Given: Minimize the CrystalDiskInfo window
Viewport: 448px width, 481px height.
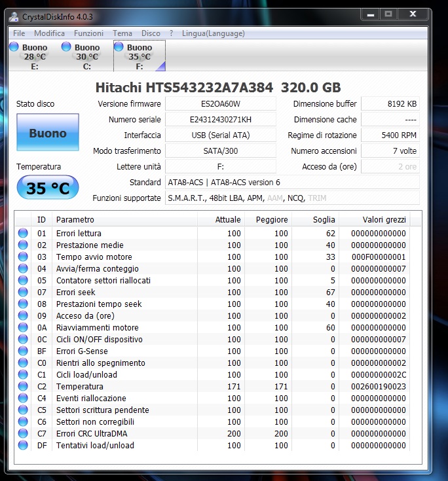Looking at the screenshot, I should (x=371, y=14).
